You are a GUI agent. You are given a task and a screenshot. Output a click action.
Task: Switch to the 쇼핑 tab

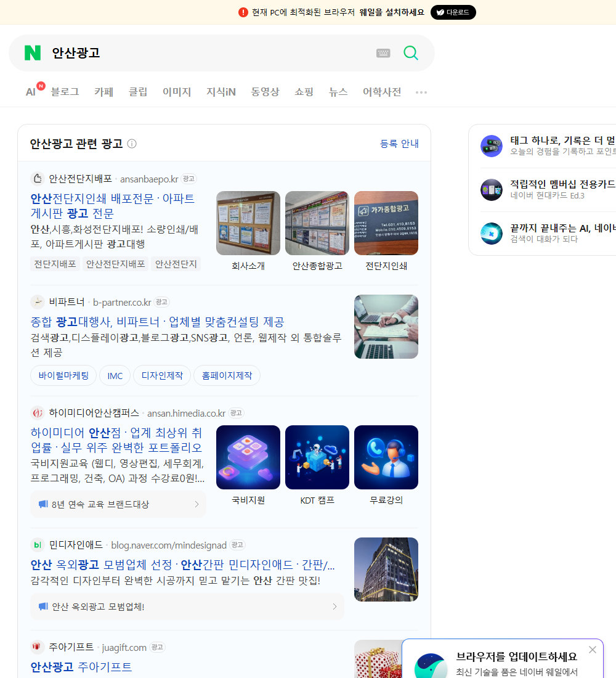click(304, 92)
